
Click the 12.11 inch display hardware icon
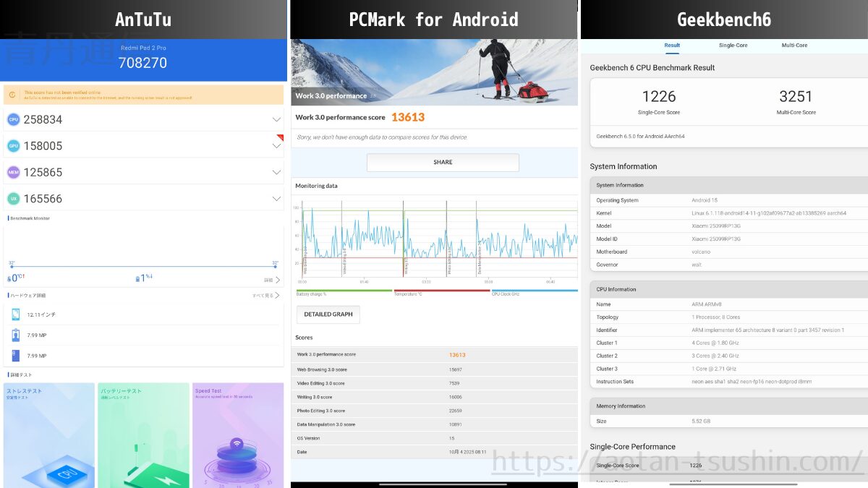click(16, 314)
